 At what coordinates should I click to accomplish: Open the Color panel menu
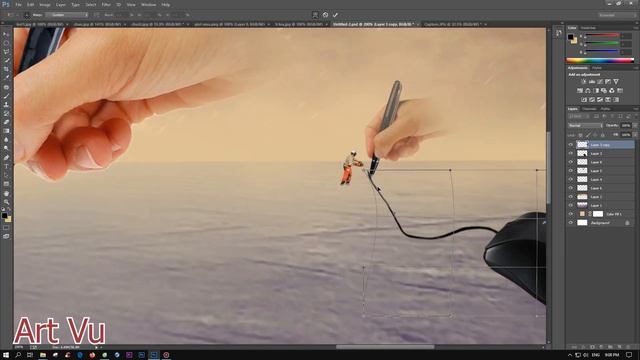tap(636, 28)
